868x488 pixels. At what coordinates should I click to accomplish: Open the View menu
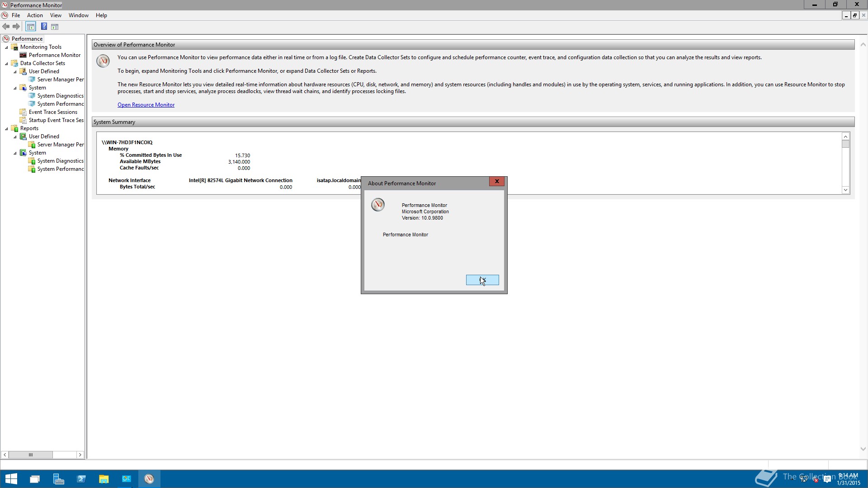tap(56, 15)
